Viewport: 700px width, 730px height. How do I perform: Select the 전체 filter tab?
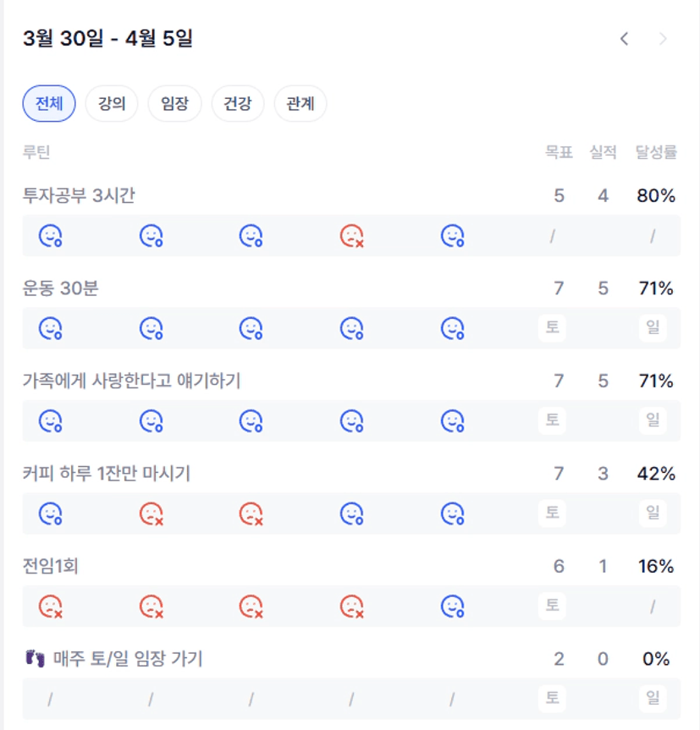[x=49, y=104]
